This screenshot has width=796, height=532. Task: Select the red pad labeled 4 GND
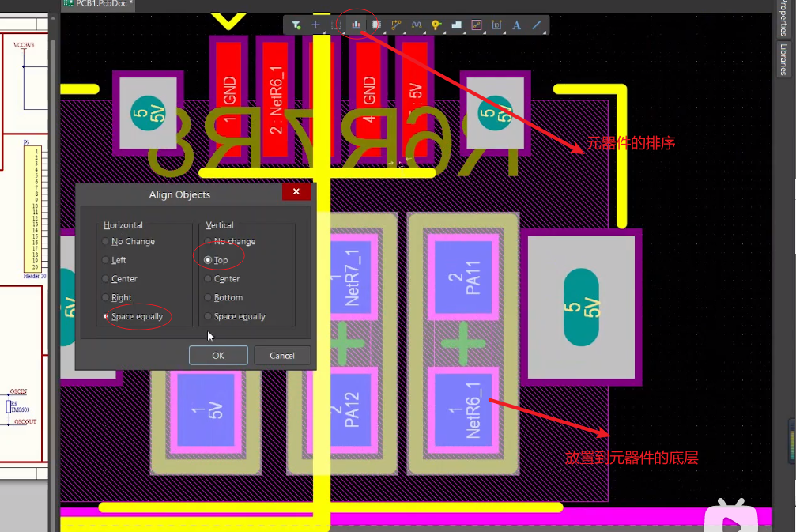coord(368,99)
